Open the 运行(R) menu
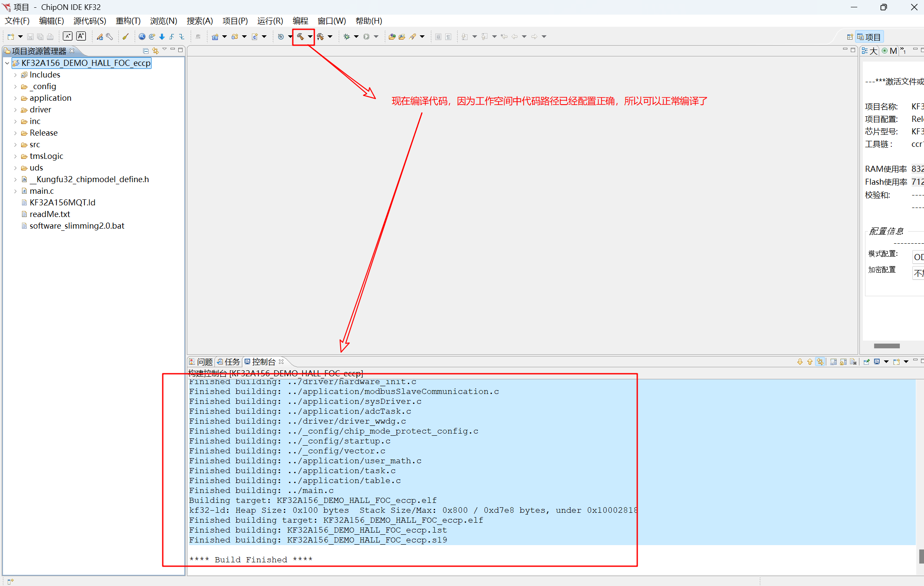The height and width of the screenshot is (586, 924). point(270,21)
